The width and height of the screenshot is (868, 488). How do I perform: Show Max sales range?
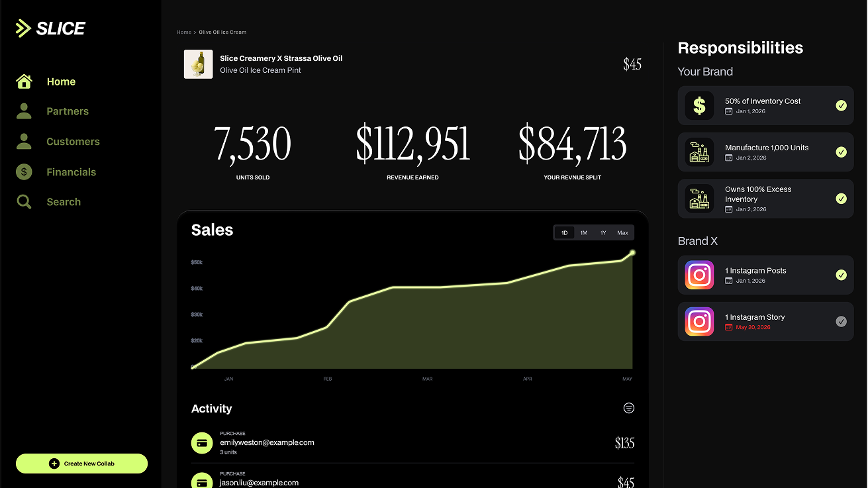[x=622, y=232]
